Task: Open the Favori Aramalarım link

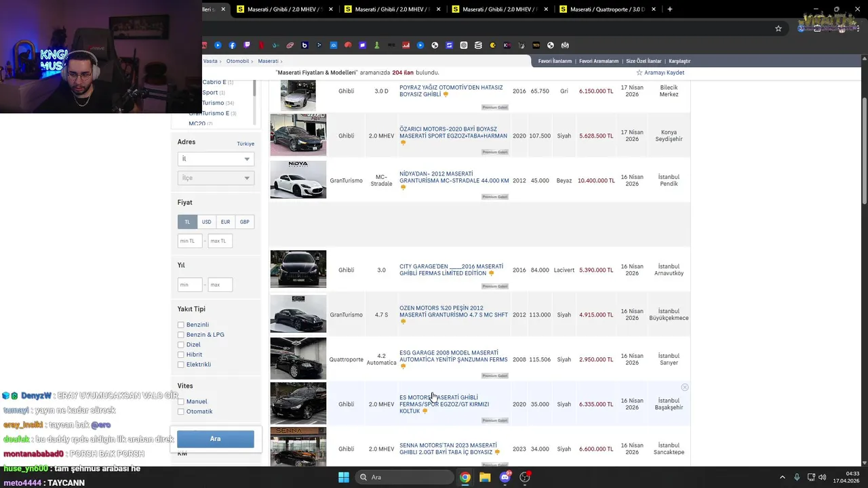Action: (x=599, y=61)
